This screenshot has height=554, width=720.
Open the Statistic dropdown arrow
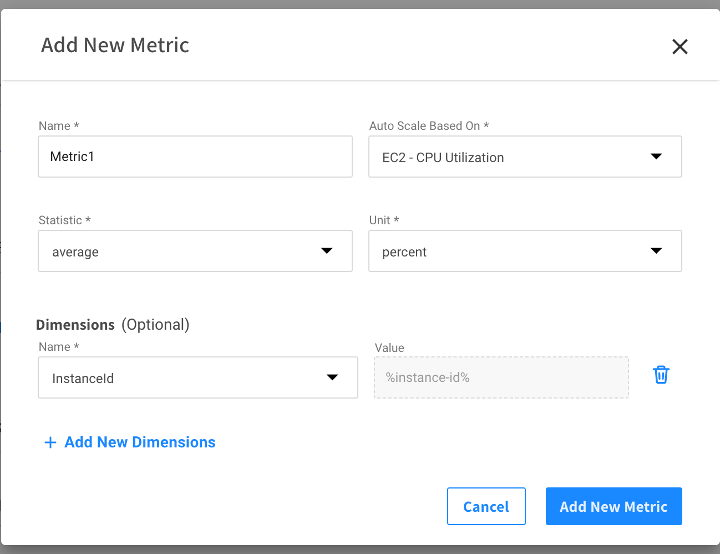tap(327, 251)
